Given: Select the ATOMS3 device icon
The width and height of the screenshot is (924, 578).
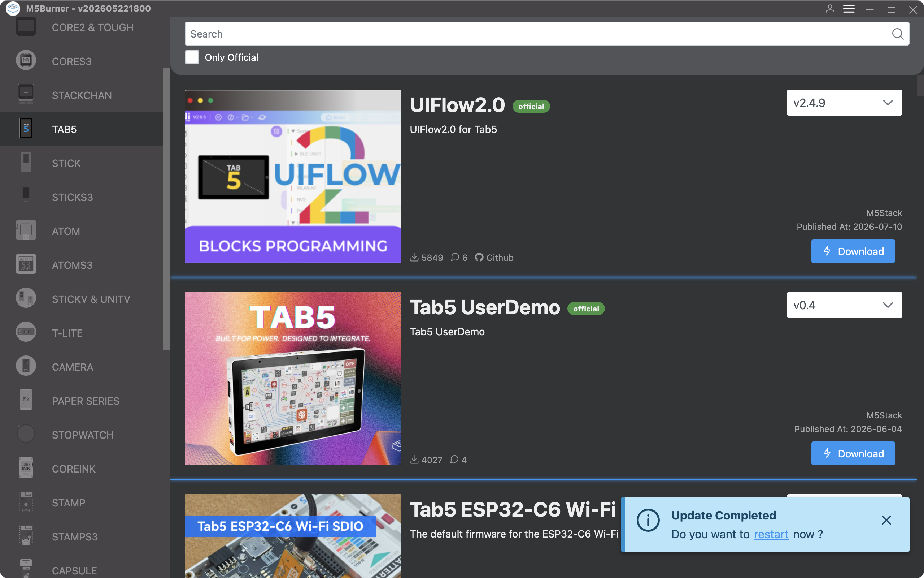Looking at the screenshot, I should tap(26, 264).
